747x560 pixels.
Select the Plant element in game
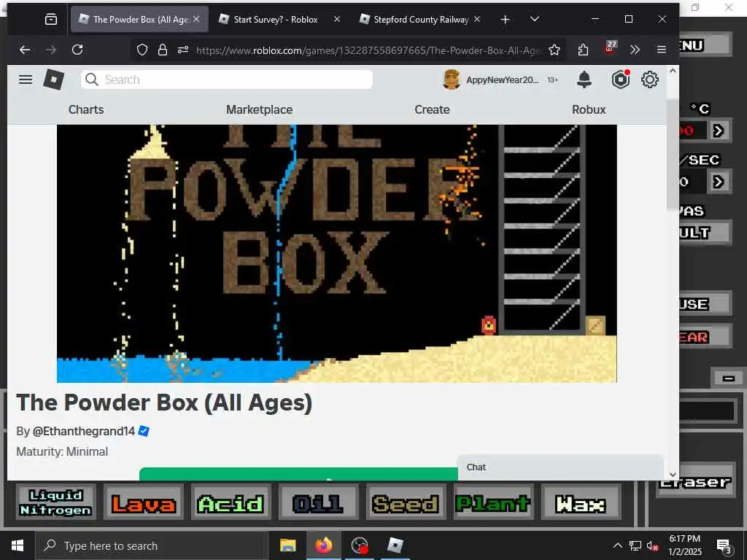click(494, 503)
